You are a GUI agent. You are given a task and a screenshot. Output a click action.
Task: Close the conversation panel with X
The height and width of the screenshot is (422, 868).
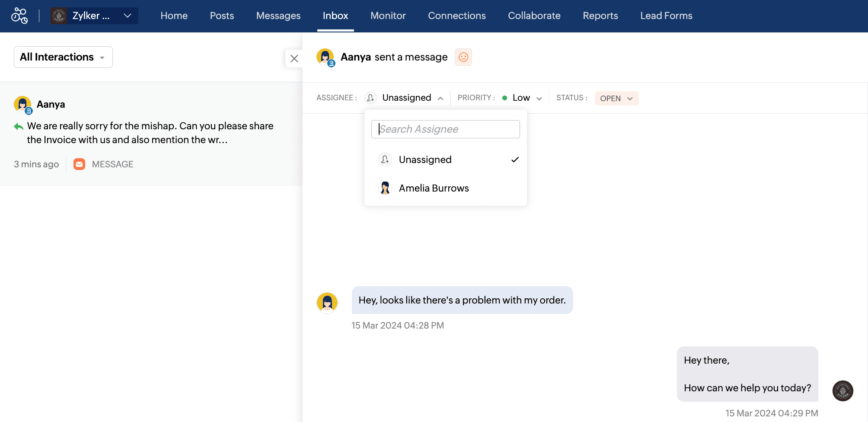point(294,58)
